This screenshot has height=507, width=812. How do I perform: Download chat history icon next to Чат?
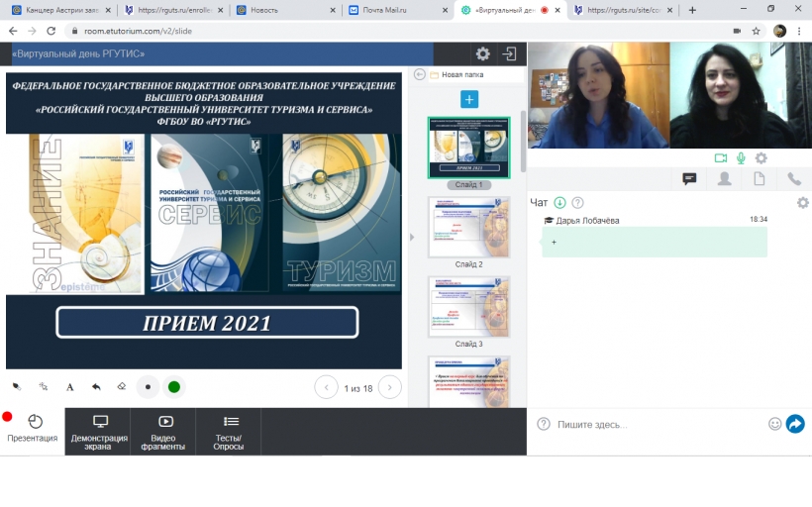point(559,202)
